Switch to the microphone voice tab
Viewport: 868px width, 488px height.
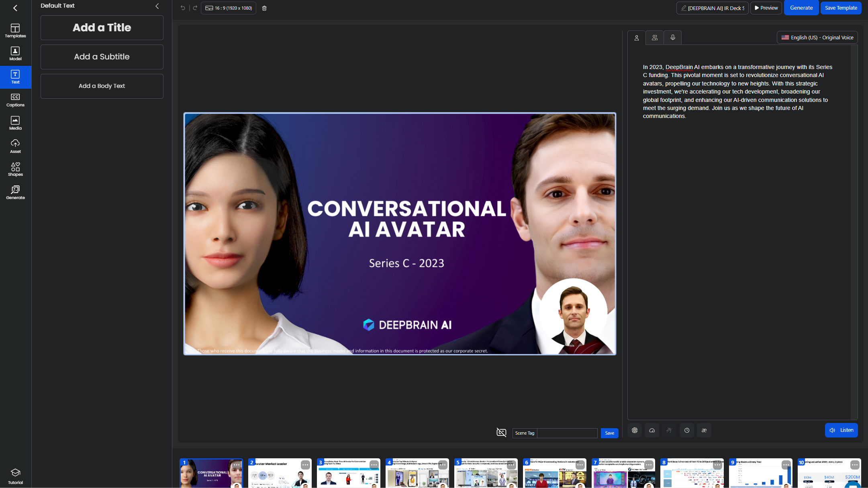tap(673, 38)
